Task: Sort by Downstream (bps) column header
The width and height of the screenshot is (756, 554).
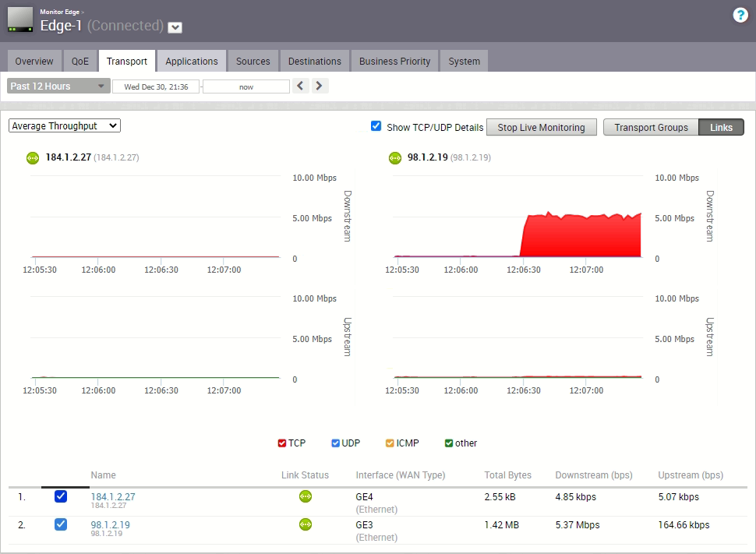Action: pyautogui.click(x=594, y=475)
